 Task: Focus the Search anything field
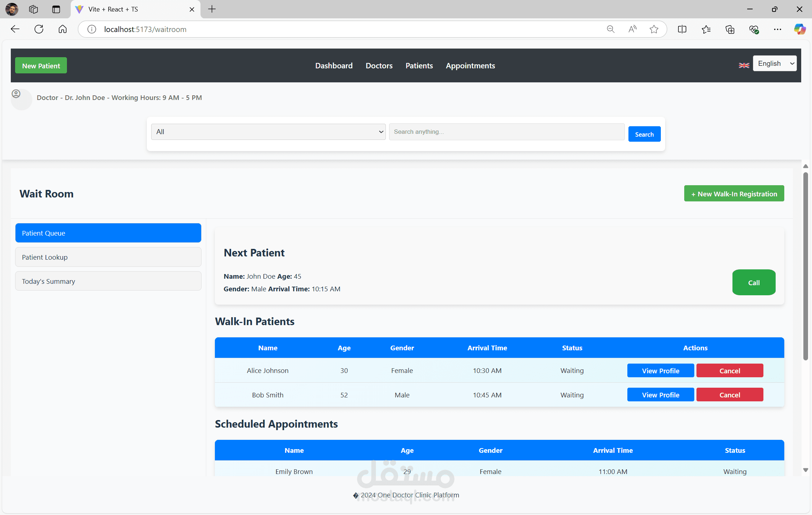[x=506, y=132]
